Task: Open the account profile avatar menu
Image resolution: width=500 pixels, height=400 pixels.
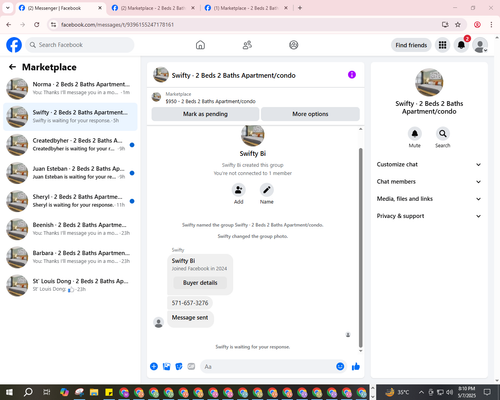Action: pos(480,45)
